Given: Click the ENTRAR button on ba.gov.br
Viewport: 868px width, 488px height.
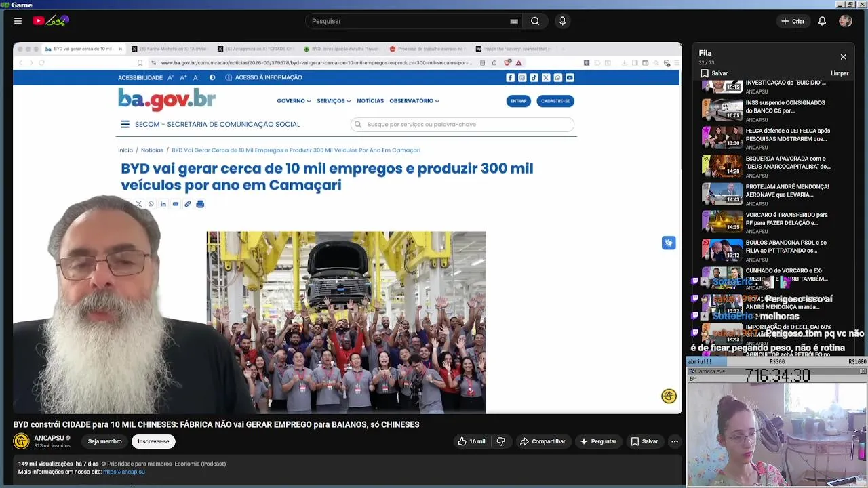Looking at the screenshot, I should pos(518,101).
